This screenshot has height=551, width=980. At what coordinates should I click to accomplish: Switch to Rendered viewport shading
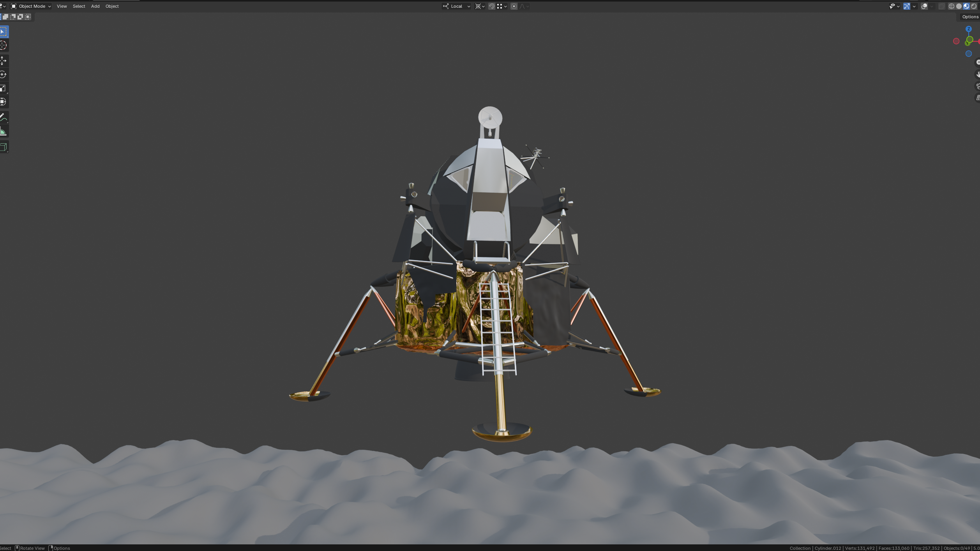pyautogui.click(x=974, y=6)
